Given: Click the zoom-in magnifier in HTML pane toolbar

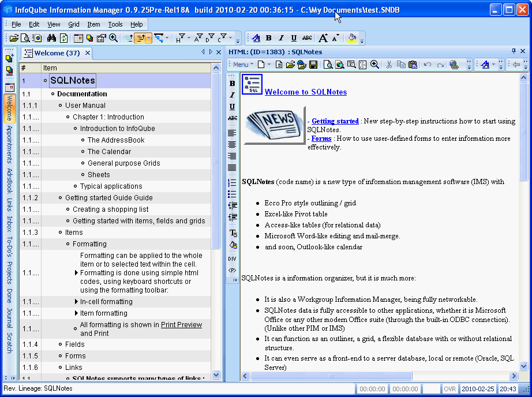Looking at the screenshot, I should (x=374, y=65).
